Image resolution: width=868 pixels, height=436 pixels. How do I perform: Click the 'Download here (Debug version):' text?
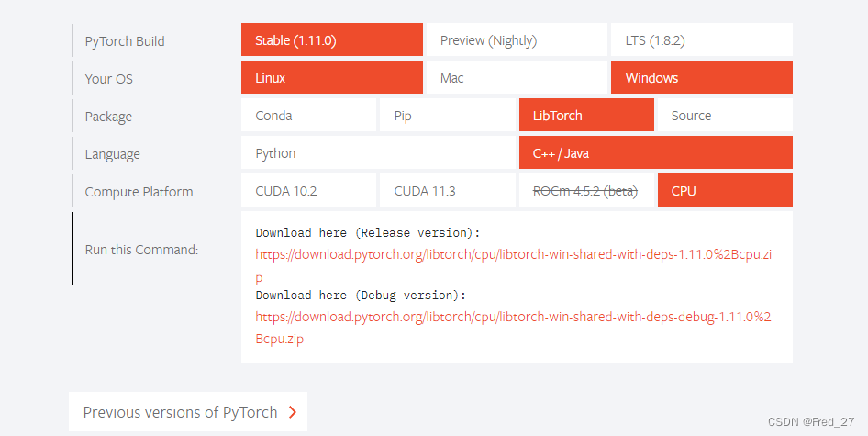361,295
